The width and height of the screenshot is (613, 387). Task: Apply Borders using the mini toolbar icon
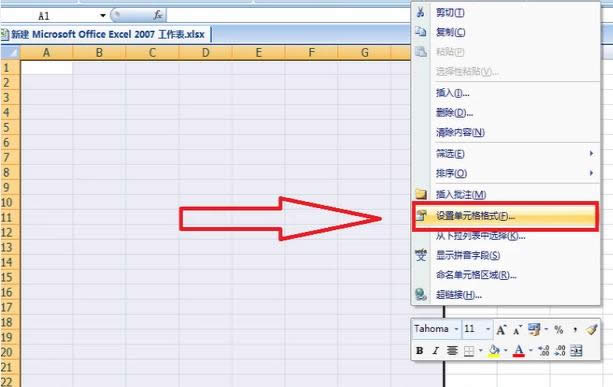click(469, 351)
